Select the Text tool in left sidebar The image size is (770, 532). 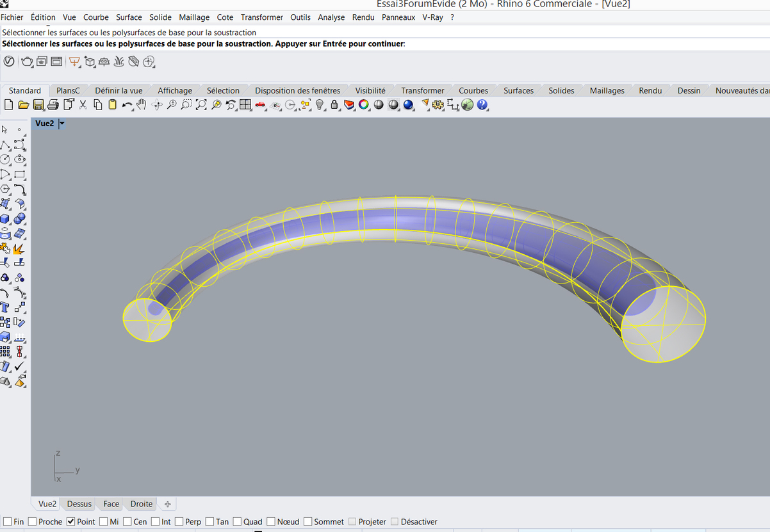coord(5,308)
